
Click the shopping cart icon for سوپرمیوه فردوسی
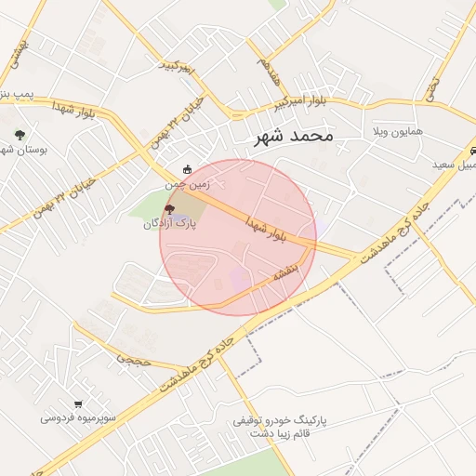point(78,404)
